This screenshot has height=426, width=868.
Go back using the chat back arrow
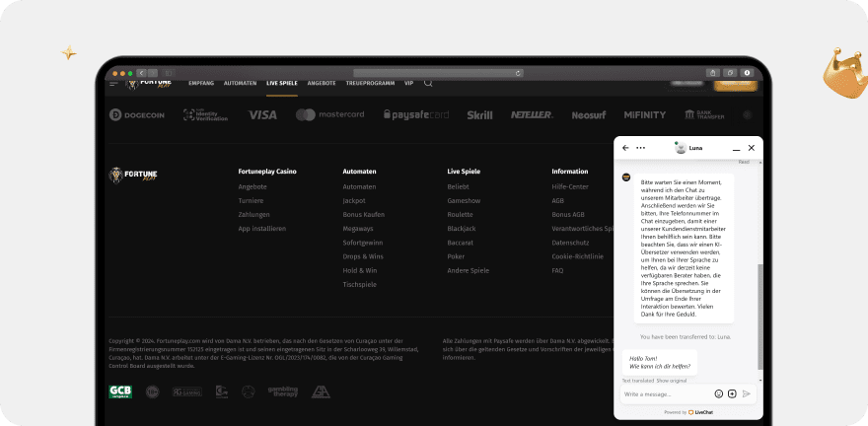625,148
